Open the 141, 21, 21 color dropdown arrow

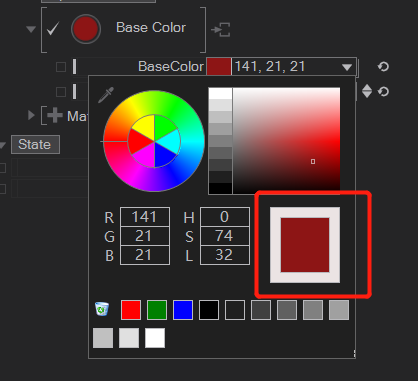point(347,67)
